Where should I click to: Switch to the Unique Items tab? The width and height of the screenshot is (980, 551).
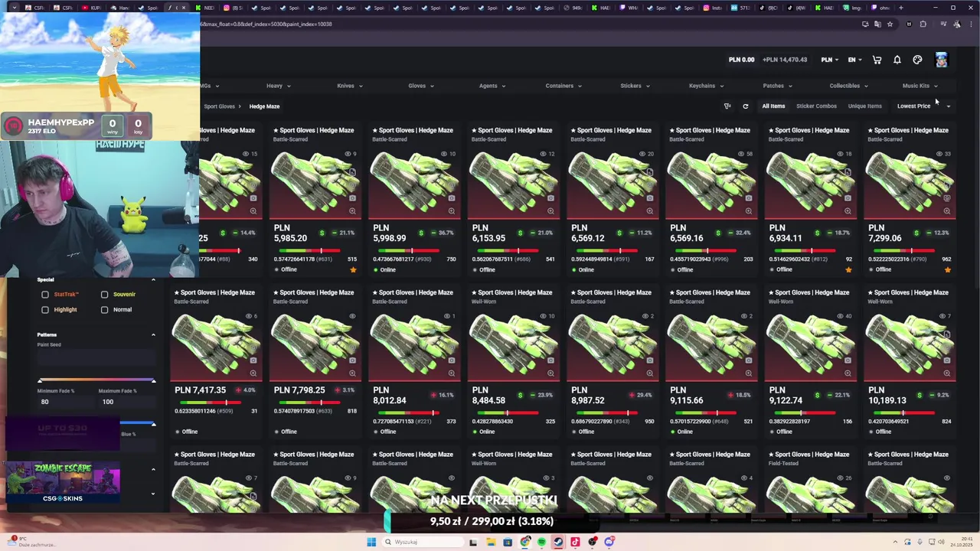pos(864,106)
